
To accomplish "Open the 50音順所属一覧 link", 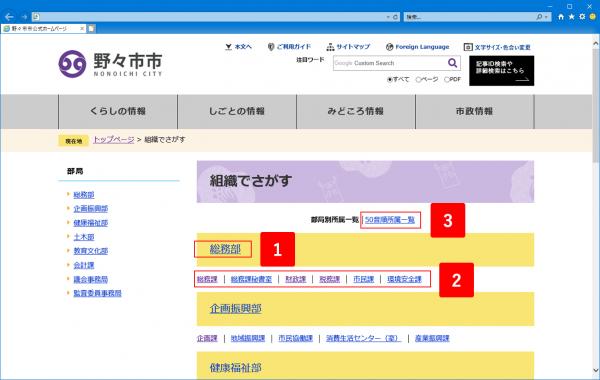I will (390, 220).
